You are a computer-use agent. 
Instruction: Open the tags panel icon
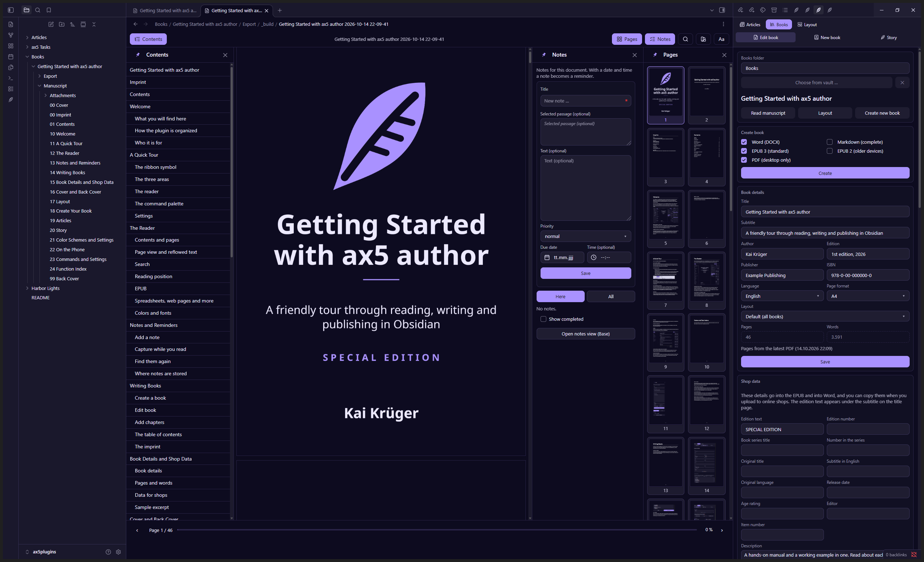coord(763,10)
